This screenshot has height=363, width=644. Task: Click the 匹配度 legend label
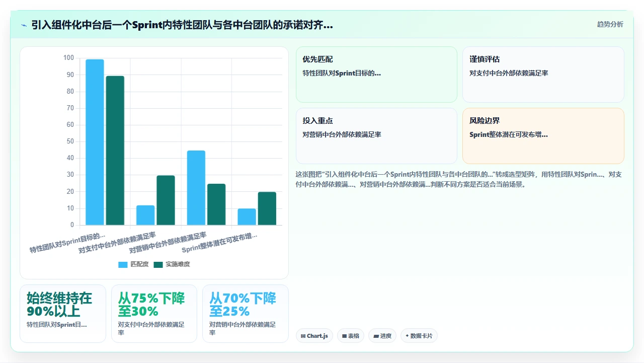pyautogui.click(x=139, y=264)
